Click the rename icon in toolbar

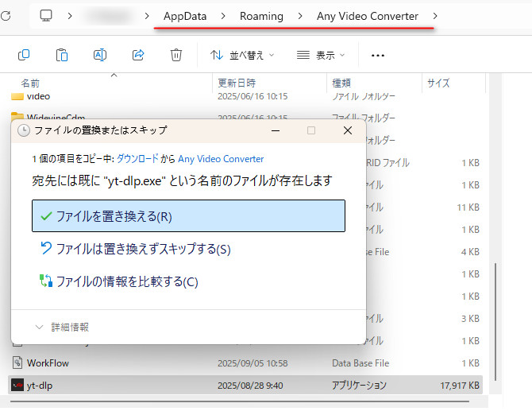tap(100, 55)
